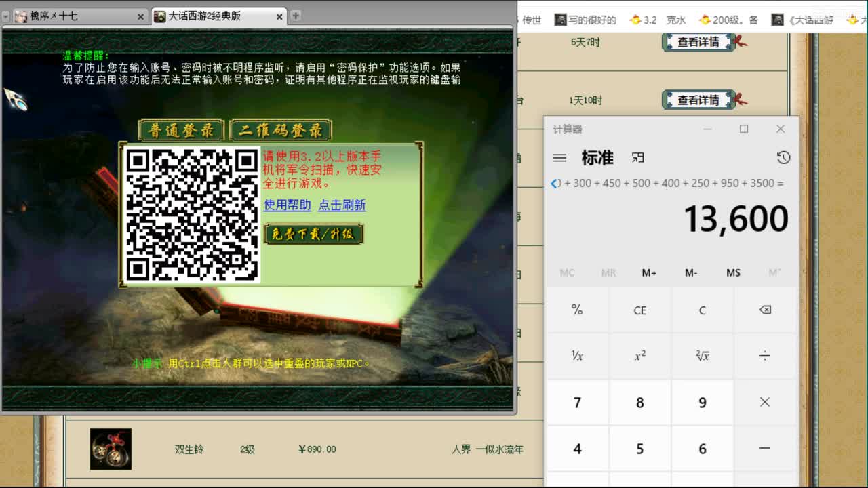Click the 使用帮助 link
The height and width of the screenshot is (488, 868).
click(288, 205)
